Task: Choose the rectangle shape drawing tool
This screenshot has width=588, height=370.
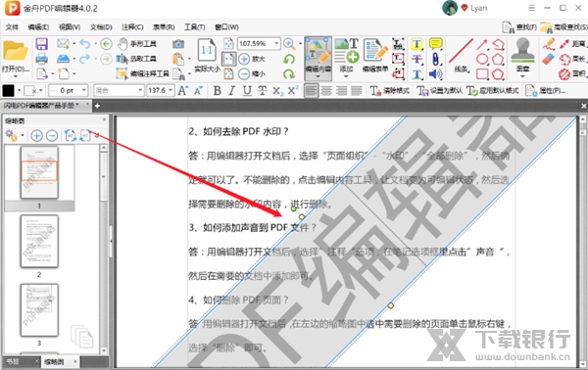Action: [482, 73]
